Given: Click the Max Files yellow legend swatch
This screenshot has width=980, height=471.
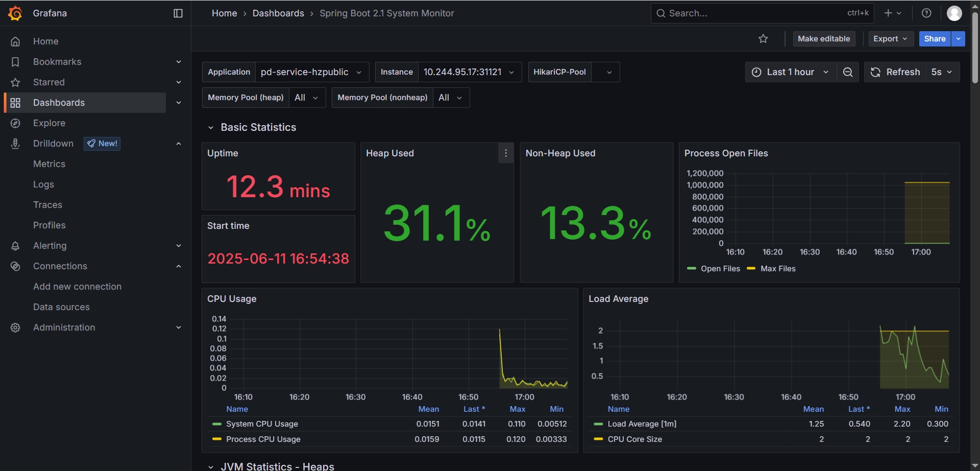Looking at the screenshot, I should [751, 269].
